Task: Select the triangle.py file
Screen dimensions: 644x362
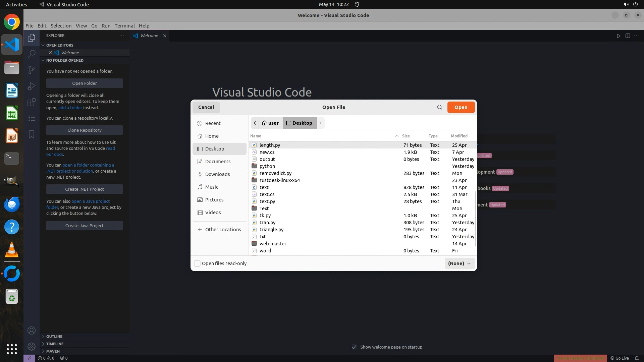Action: click(271, 230)
